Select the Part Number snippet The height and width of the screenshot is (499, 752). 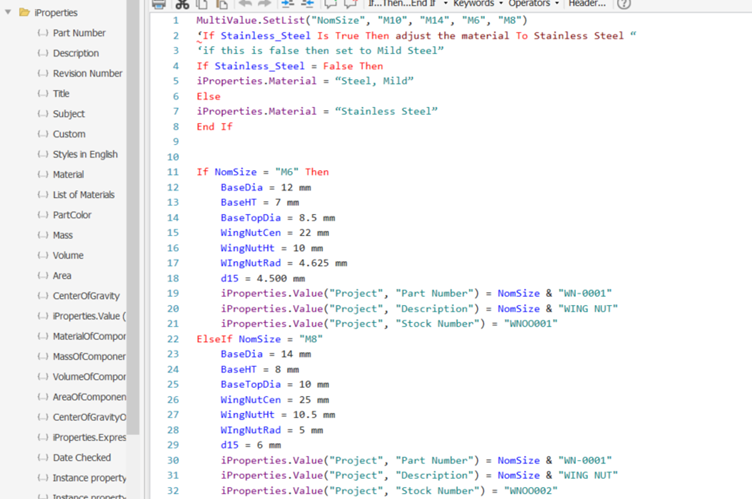click(79, 33)
